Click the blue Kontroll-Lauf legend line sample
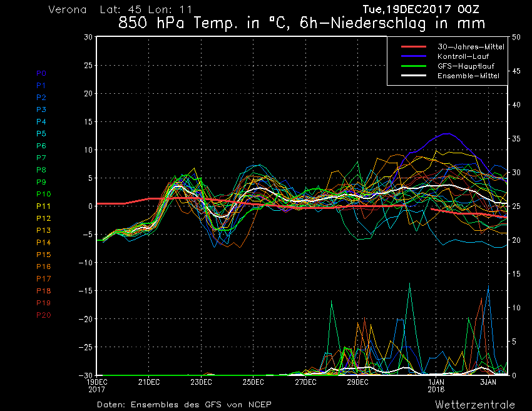The image size is (532, 411). (414, 56)
